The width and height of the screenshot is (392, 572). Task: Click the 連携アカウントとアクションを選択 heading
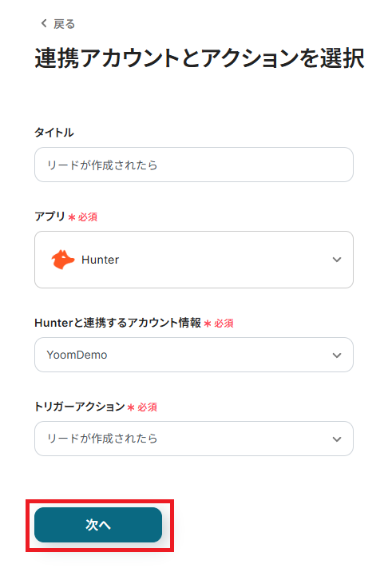(x=200, y=58)
